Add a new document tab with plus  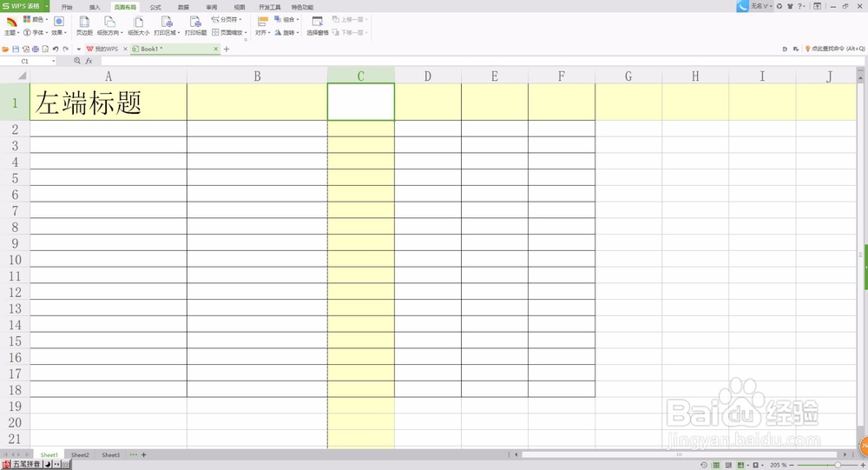pos(227,49)
